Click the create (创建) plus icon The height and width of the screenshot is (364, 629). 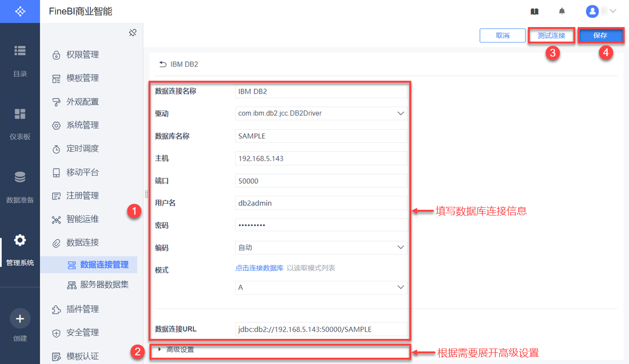20,319
